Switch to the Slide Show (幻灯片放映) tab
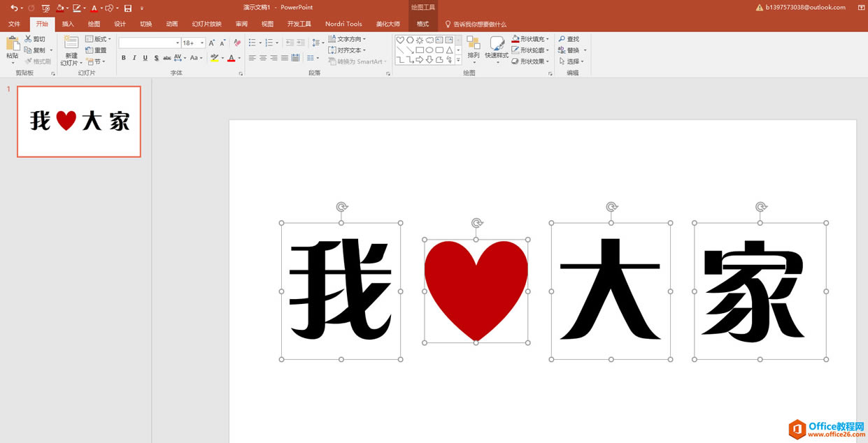This screenshot has width=868, height=443. coord(206,24)
